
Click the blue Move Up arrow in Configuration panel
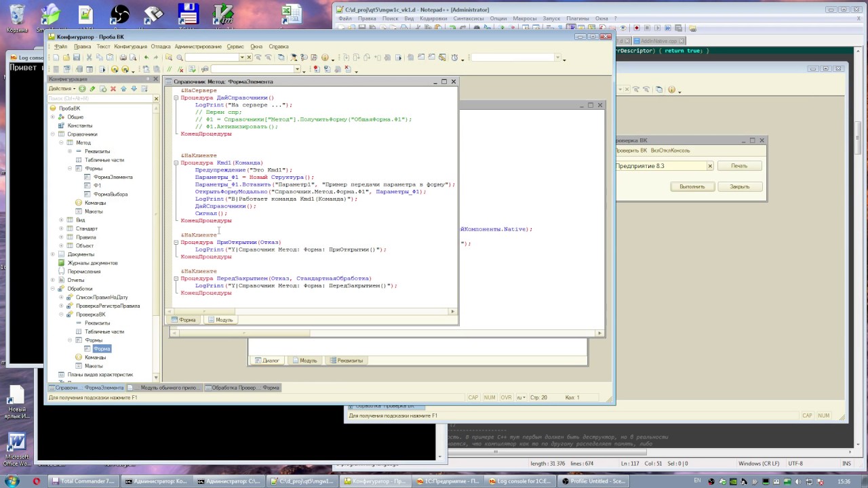(123, 89)
